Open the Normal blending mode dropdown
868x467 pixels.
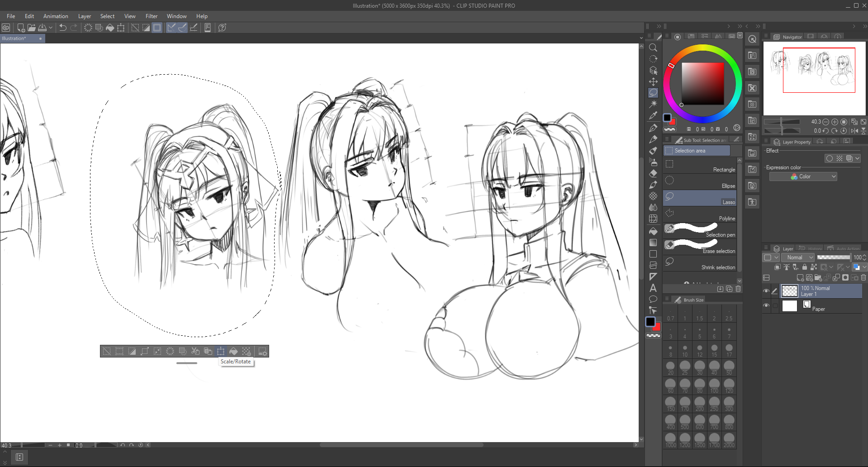pos(798,257)
